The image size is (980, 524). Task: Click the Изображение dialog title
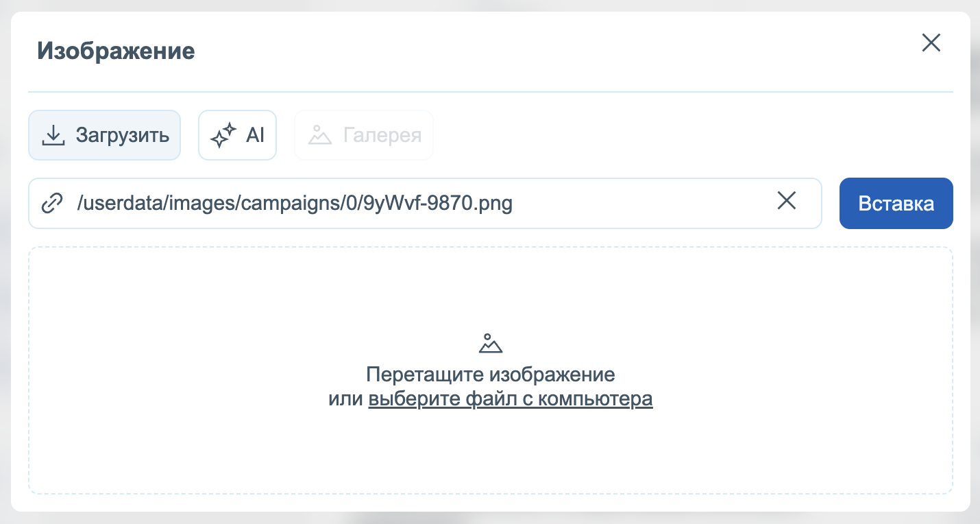click(x=116, y=51)
